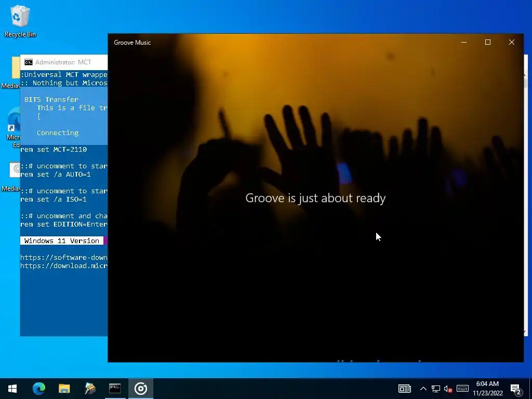Open the Action Center notifications icon

516,389
